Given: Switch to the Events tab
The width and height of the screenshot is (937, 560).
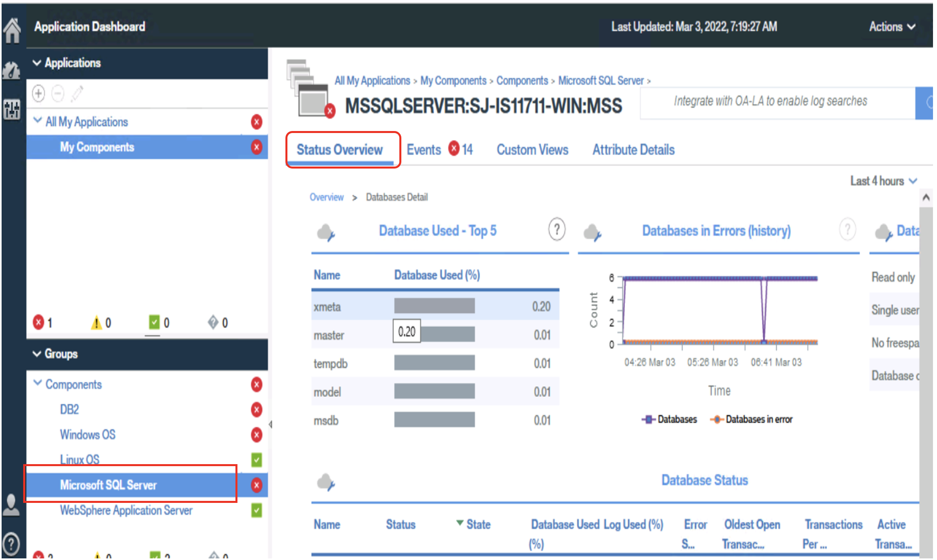Looking at the screenshot, I should [424, 150].
